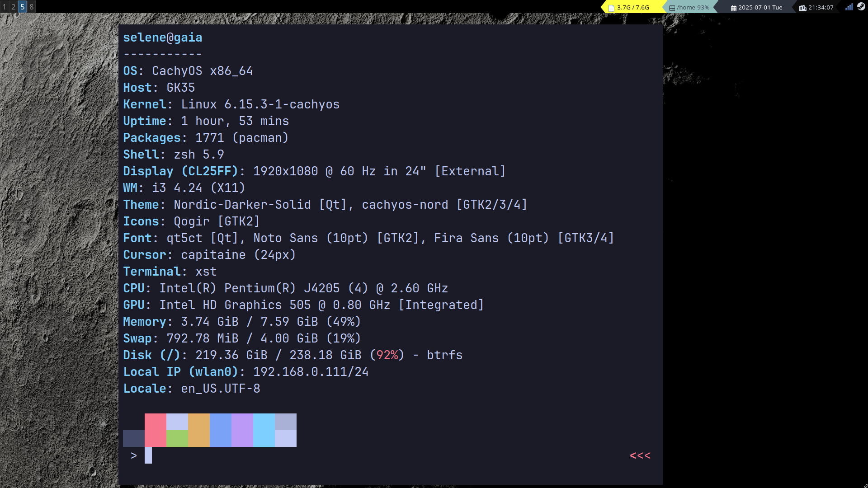The height and width of the screenshot is (488, 868).
Task: Click the pink/red color block in the palette
Action: [x=156, y=430]
